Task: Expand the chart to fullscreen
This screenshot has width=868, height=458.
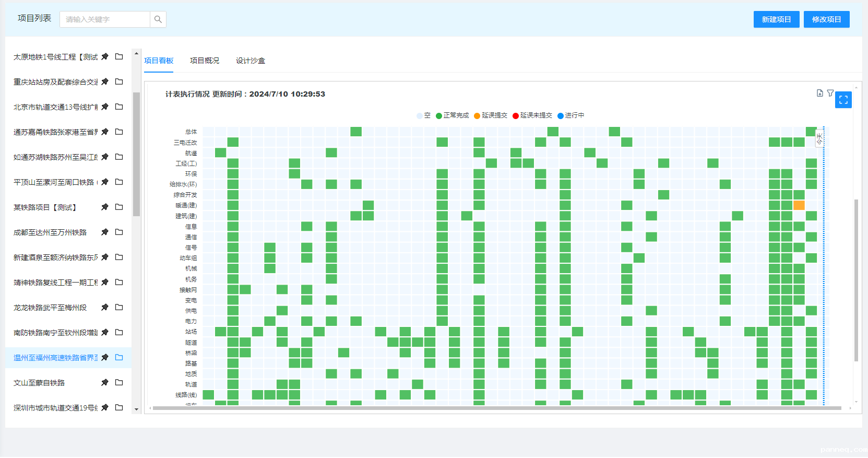Action: tap(843, 100)
